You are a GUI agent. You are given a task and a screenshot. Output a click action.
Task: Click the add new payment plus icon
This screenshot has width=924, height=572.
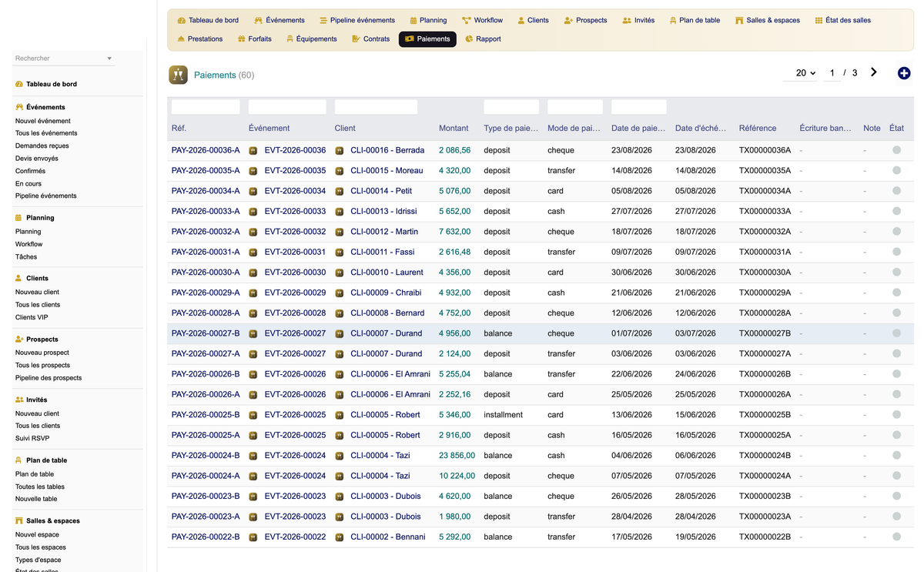[904, 73]
